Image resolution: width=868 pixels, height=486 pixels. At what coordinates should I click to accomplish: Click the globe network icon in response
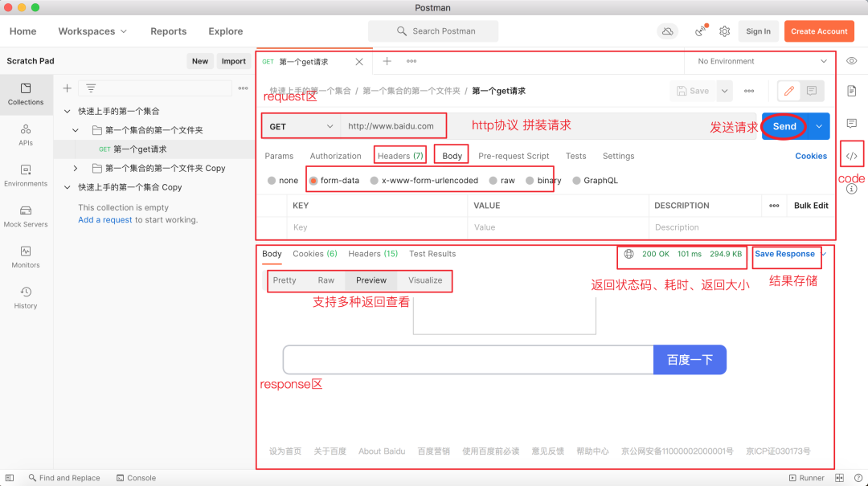[628, 254]
